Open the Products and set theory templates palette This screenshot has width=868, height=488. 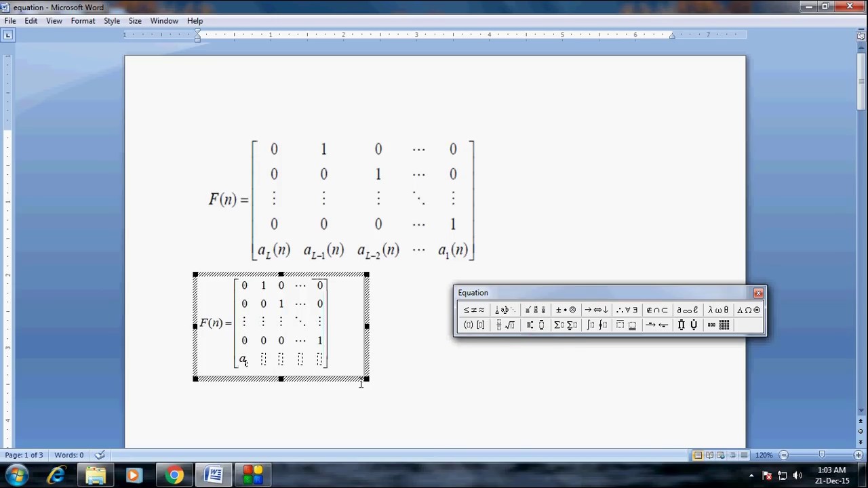(688, 325)
